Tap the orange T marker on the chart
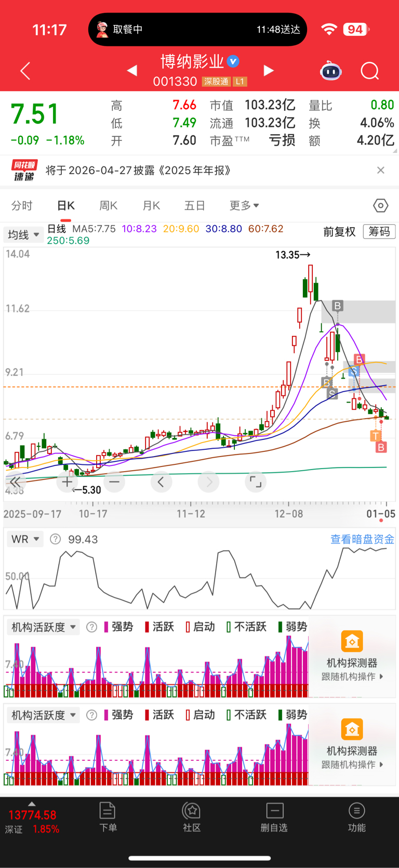Screen dimensions: 399x868 point(375,436)
